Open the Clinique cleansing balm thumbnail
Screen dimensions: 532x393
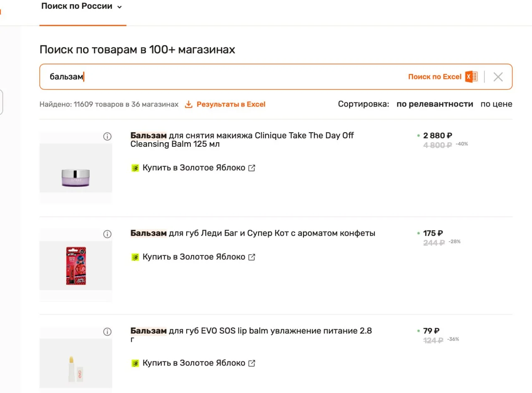pos(76,168)
